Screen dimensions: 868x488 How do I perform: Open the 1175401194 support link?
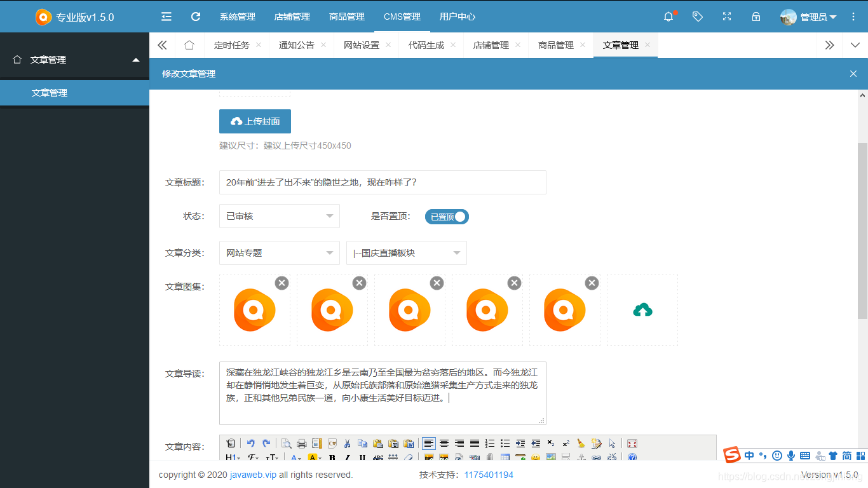tap(489, 475)
